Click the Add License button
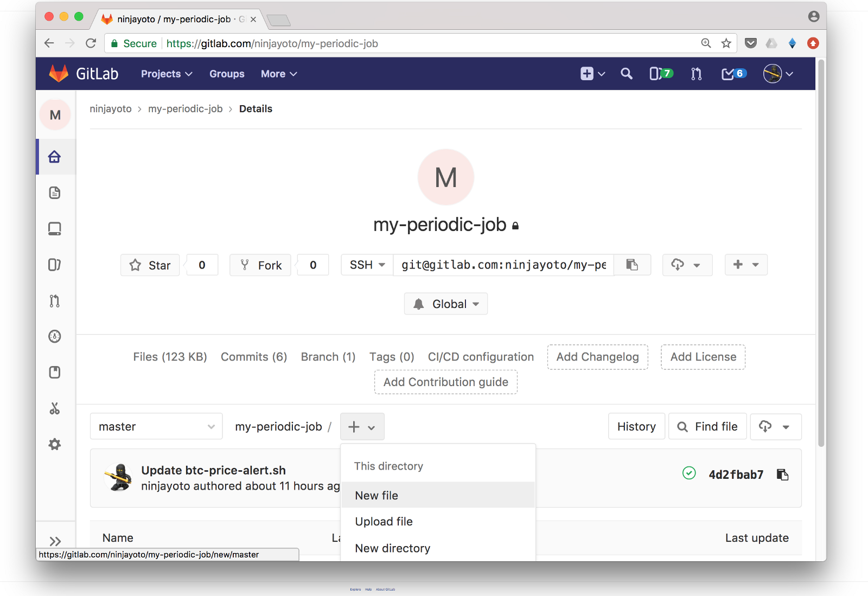This screenshot has width=868, height=596. (x=703, y=357)
